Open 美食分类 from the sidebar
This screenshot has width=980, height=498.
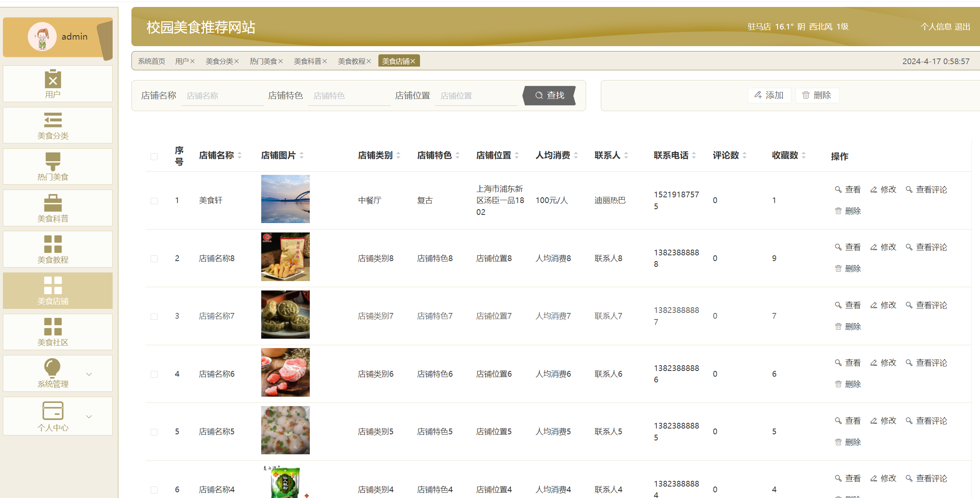point(57,125)
